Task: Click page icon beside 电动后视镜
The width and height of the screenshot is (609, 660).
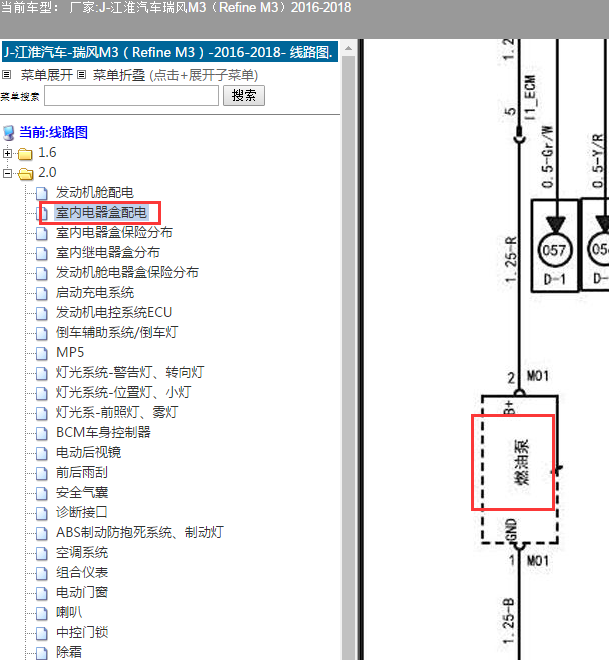Action: 42,453
